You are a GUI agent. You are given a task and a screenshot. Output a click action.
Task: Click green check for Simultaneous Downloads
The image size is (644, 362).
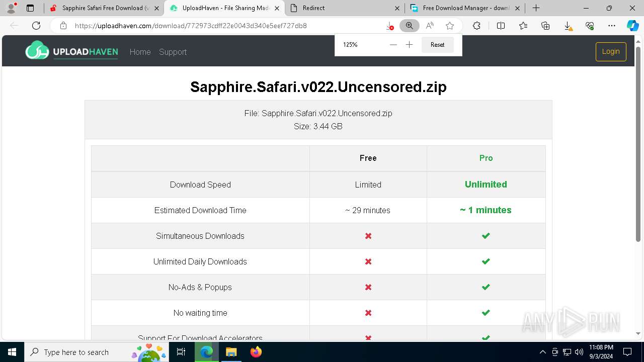(486, 236)
